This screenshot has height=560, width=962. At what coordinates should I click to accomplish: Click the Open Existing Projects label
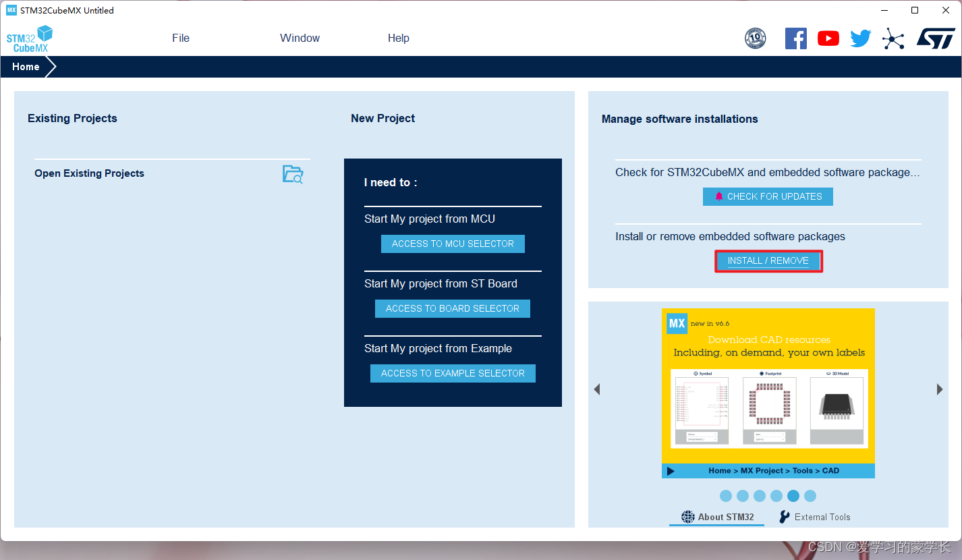point(90,173)
